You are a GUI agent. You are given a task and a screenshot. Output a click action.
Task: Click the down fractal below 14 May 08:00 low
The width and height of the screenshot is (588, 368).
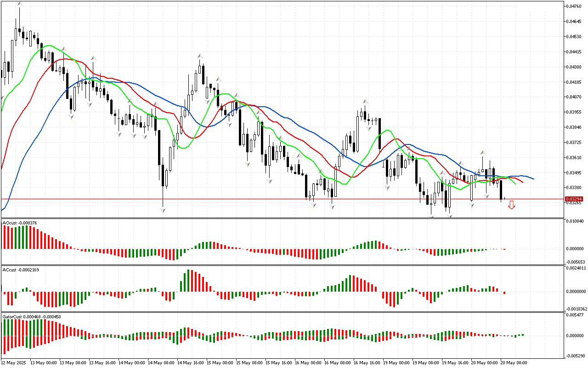[x=163, y=210]
